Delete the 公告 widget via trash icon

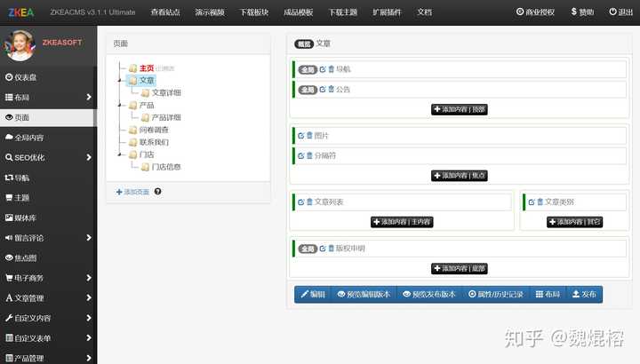pyautogui.click(x=332, y=89)
